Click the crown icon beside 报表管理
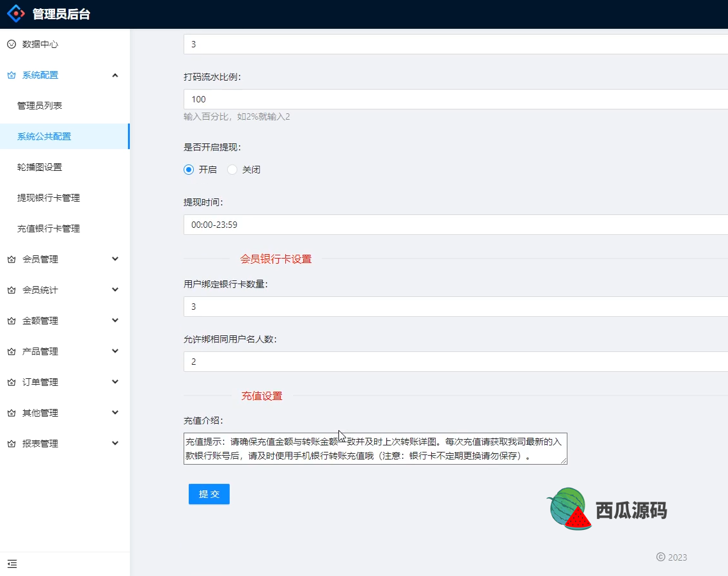Screen dimensions: 728x576 click(12, 444)
